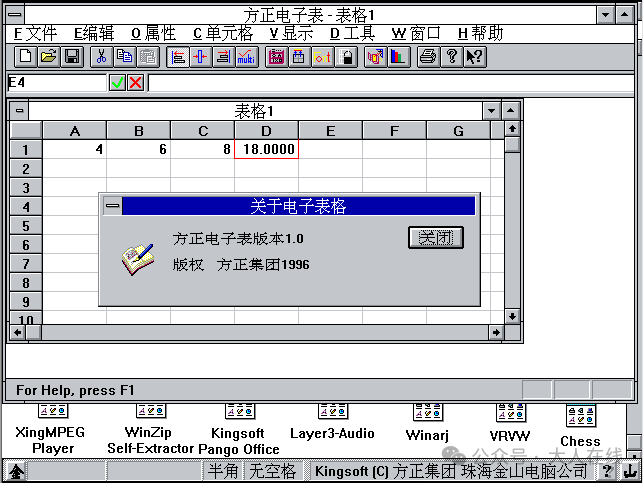The image size is (644, 483).
Task: Click the context help arrow-question icon
Action: (x=475, y=57)
